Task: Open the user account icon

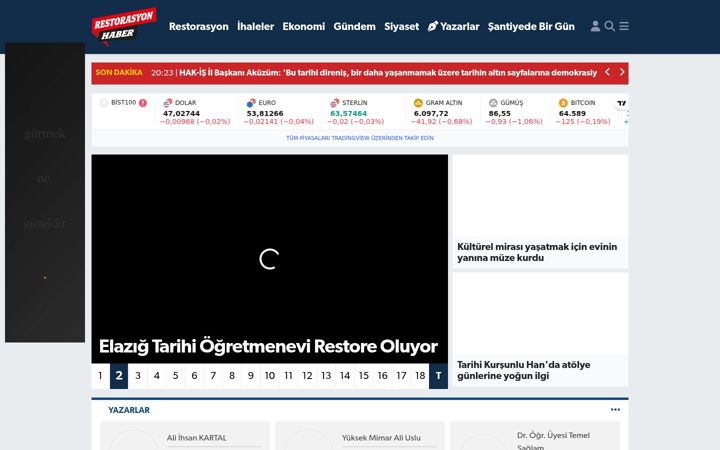Action: pos(595,26)
